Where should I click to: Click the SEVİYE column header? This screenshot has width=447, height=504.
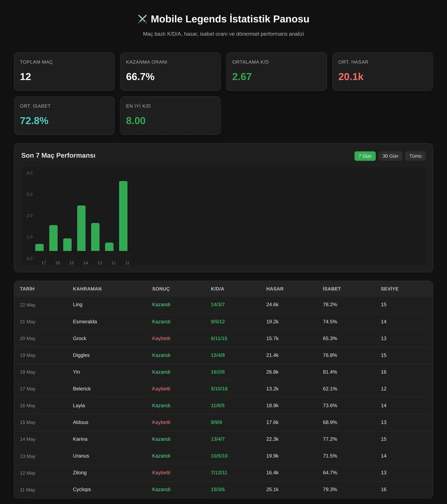[x=390, y=289]
